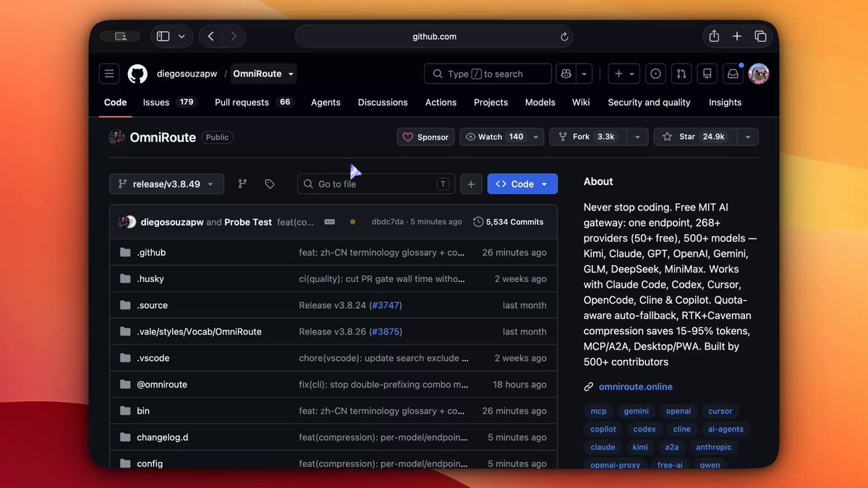Open the hamburger navigation menu
This screenshot has width=868, height=488.
click(109, 74)
